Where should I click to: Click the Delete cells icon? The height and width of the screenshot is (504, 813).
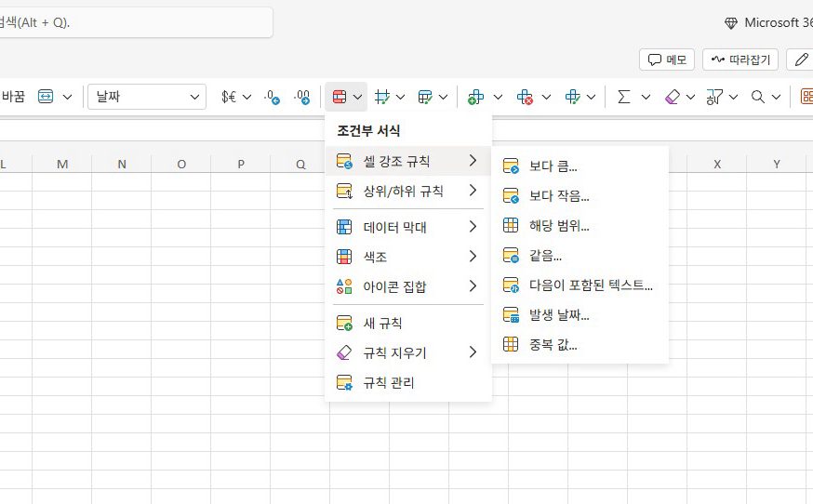pos(525,97)
